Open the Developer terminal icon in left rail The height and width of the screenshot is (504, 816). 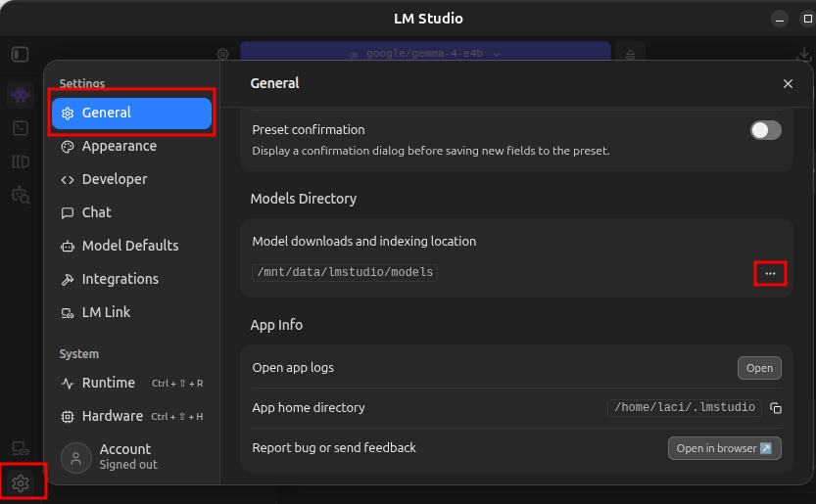[x=21, y=128]
